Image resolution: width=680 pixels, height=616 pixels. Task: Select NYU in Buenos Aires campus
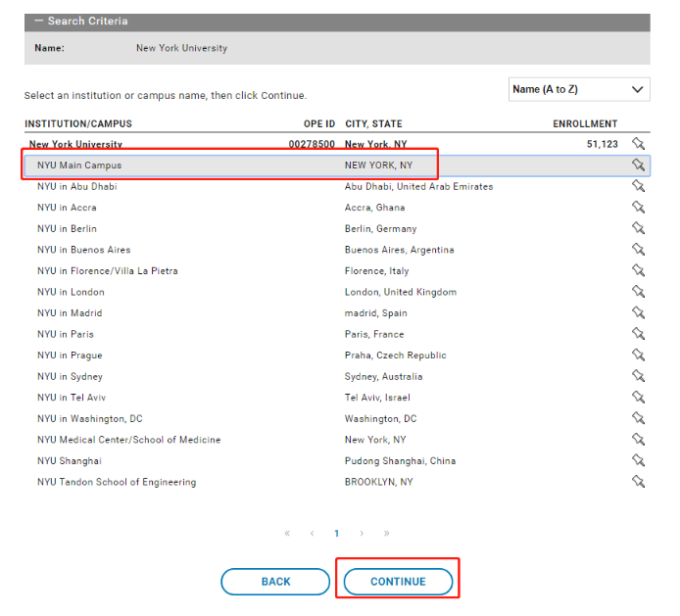click(x=83, y=250)
